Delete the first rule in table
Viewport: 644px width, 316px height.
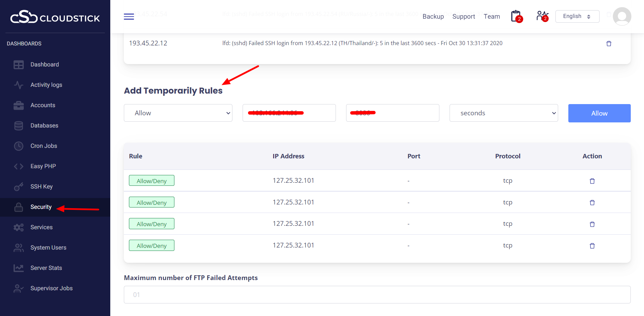pos(592,181)
